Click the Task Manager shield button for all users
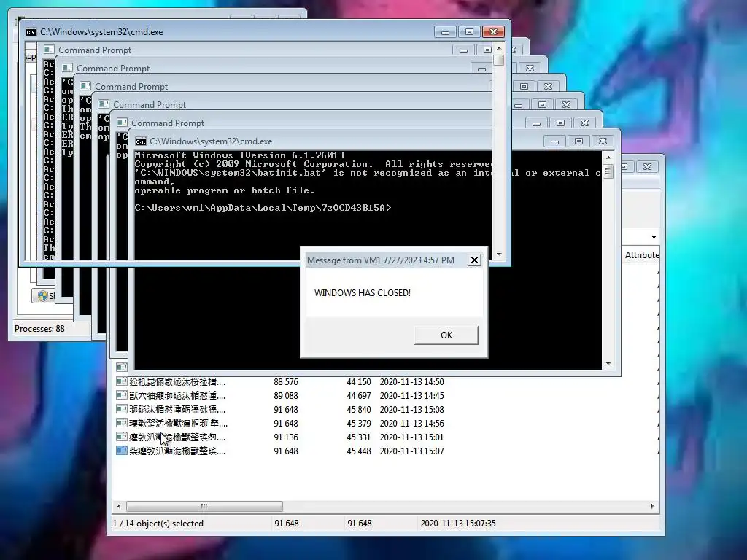The image size is (747, 560). coord(43,296)
